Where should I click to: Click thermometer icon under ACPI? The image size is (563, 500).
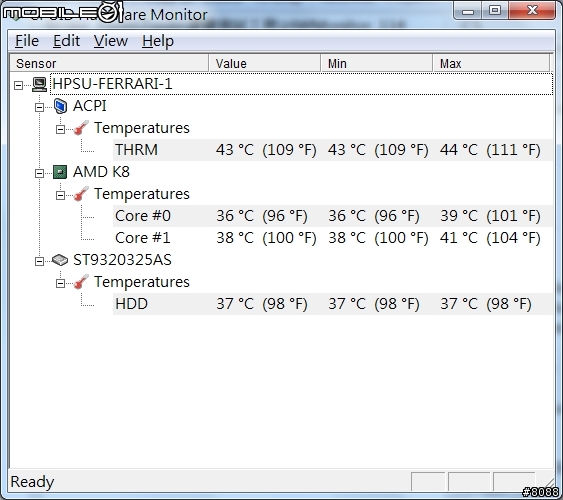[x=81, y=128]
